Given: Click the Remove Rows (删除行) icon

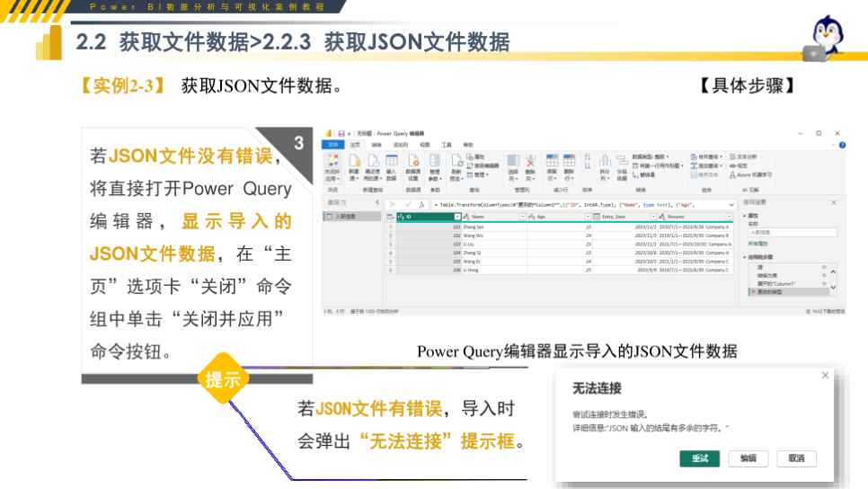Looking at the screenshot, I should (569, 162).
